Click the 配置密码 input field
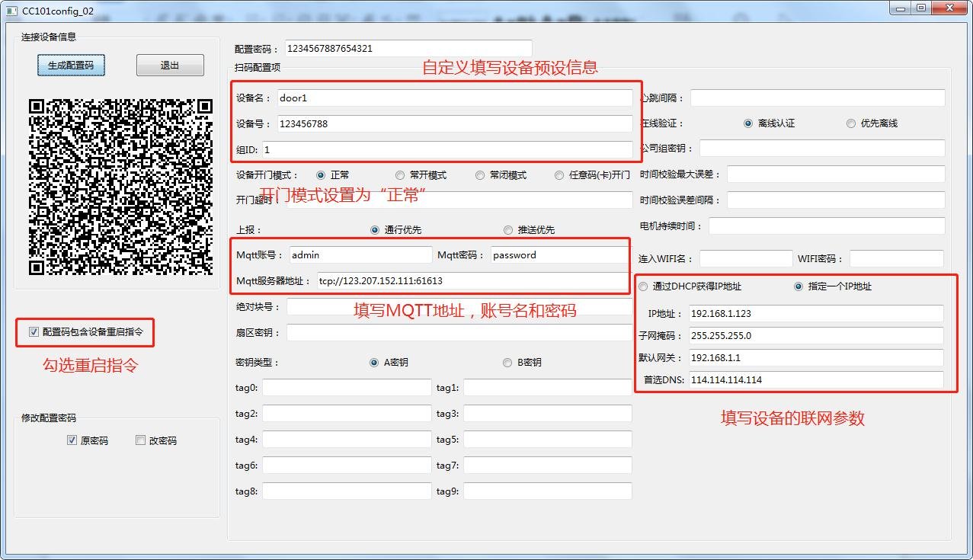Screen dimensions: 973x560 tap(408, 49)
